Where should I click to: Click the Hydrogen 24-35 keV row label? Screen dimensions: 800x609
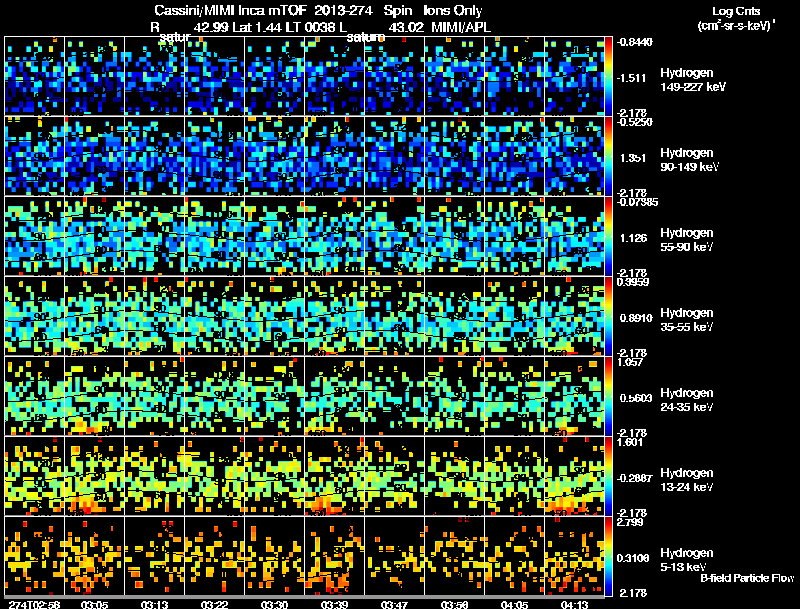click(x=687, y=400)
